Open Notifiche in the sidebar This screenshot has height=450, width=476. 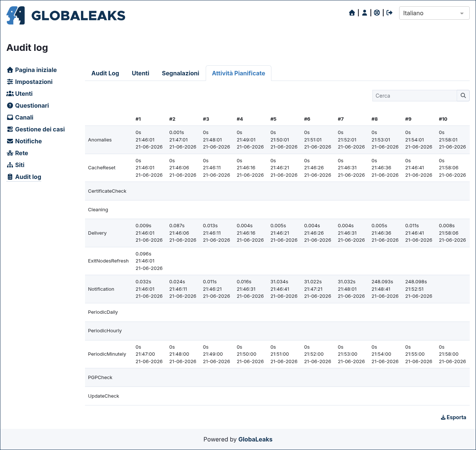click(x=28, y=141)
